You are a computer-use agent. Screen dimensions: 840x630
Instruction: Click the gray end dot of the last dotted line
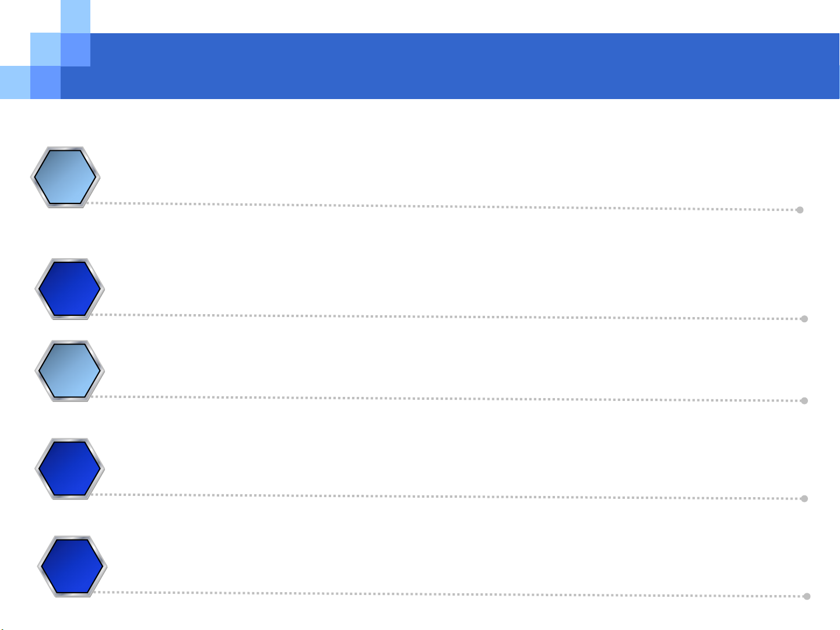coord(807,596)
